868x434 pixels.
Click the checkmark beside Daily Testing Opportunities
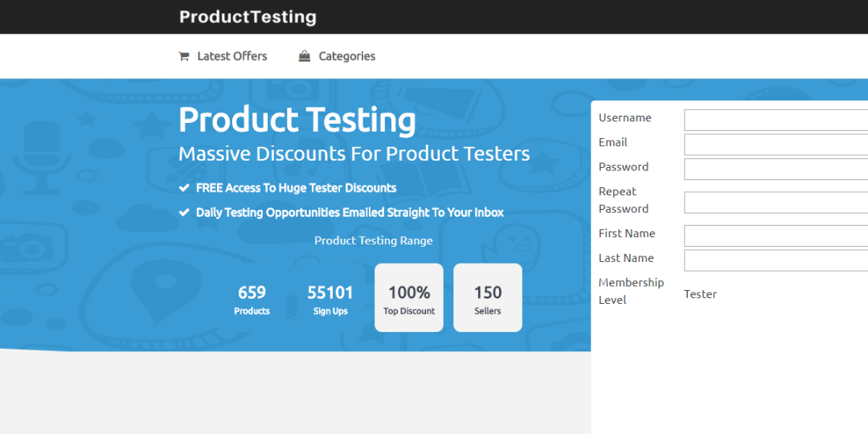184,213
